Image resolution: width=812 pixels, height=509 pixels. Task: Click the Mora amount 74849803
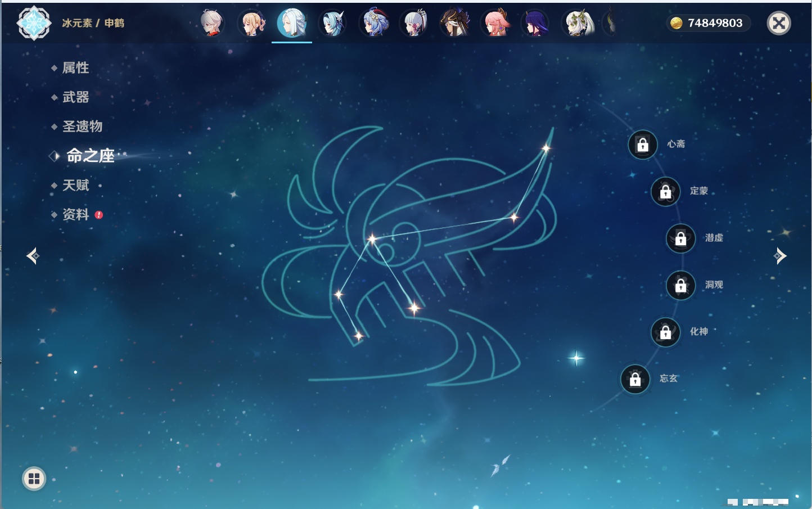[715, 23]
